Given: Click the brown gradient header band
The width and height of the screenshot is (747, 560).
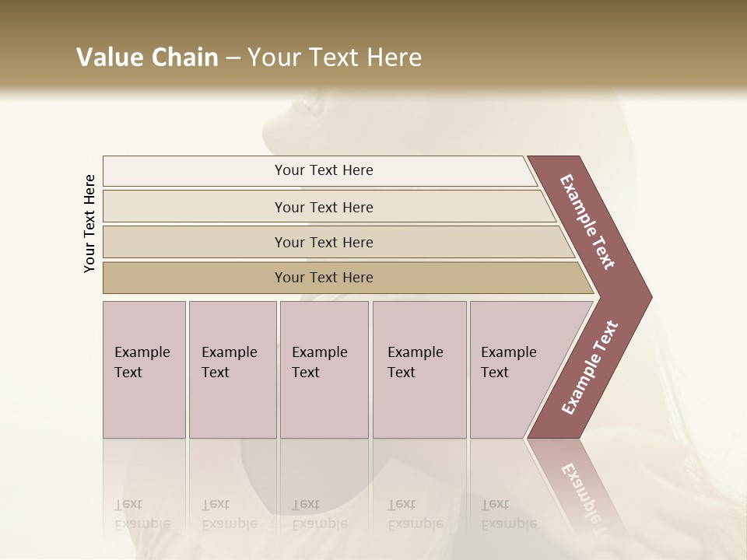Looking at the screenshot, I should [x=373, y=45].
